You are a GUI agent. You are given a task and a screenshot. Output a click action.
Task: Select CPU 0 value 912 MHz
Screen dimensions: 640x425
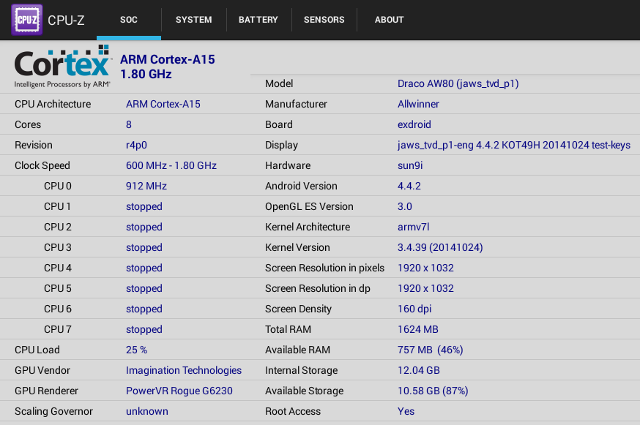click(x=146, y=186)
